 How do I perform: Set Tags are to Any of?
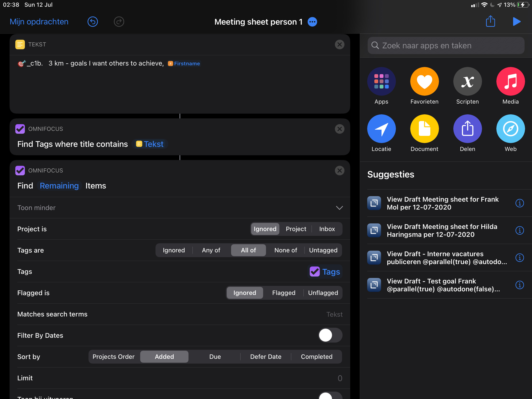[x=211, y=250]
